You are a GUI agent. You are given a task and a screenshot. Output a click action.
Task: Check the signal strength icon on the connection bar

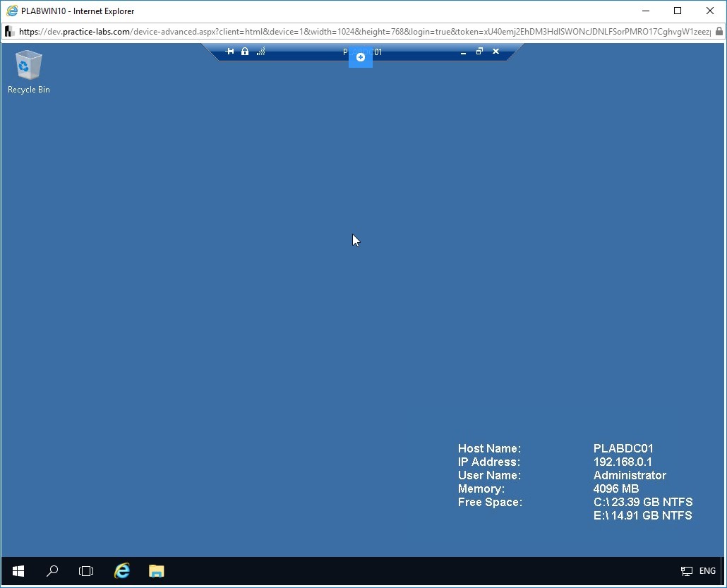260,52
